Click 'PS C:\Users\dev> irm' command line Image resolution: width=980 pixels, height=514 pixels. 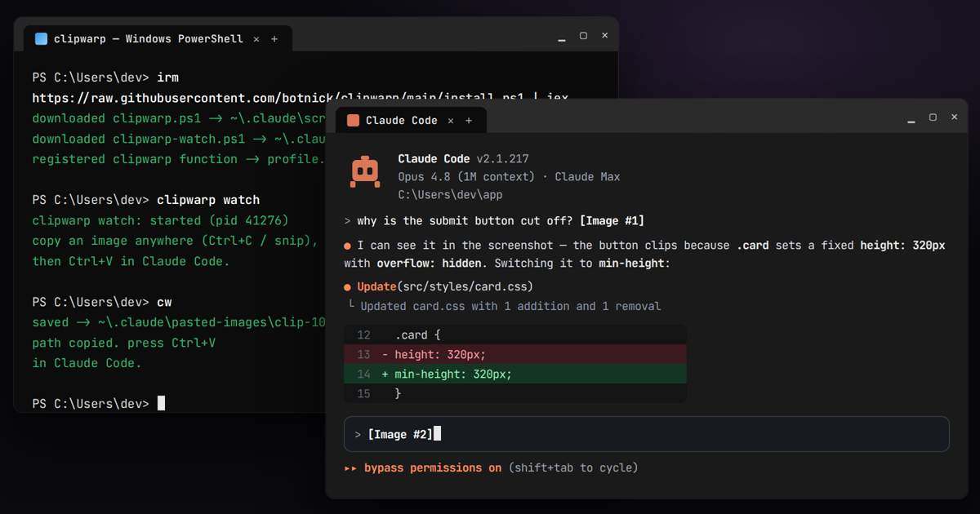[x=105, y=78]
